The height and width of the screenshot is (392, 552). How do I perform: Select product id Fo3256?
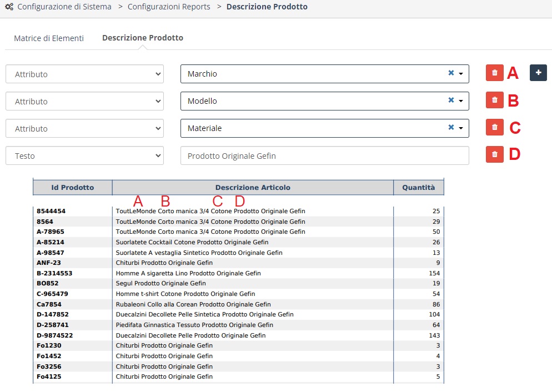pos(49,366)
